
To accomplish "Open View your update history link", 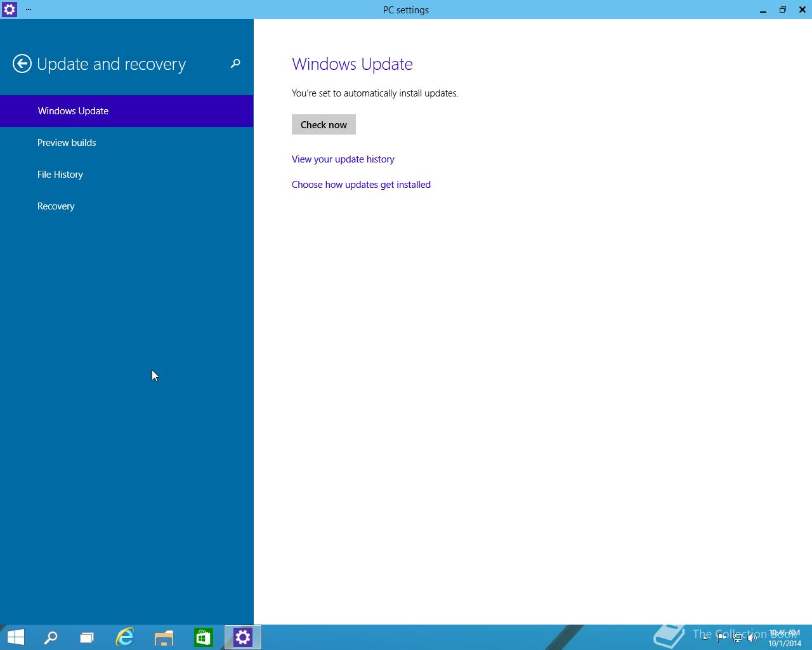I will pos(343,159).
